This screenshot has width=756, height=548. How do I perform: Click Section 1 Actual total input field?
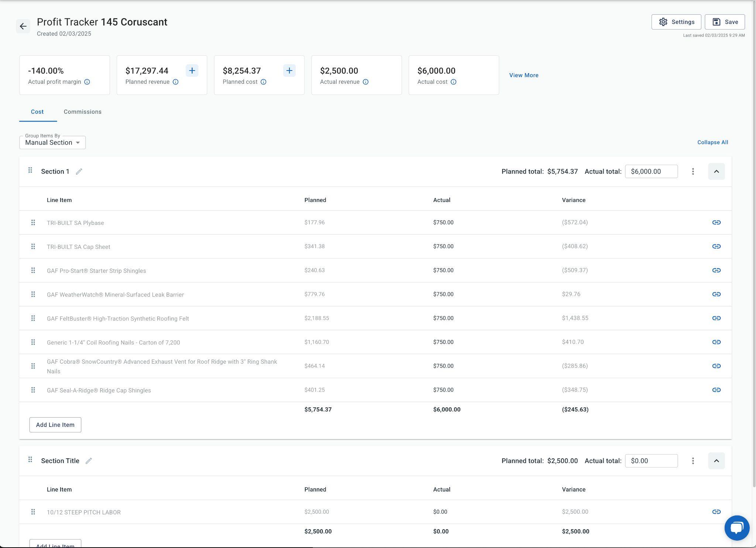pos(651,171)
